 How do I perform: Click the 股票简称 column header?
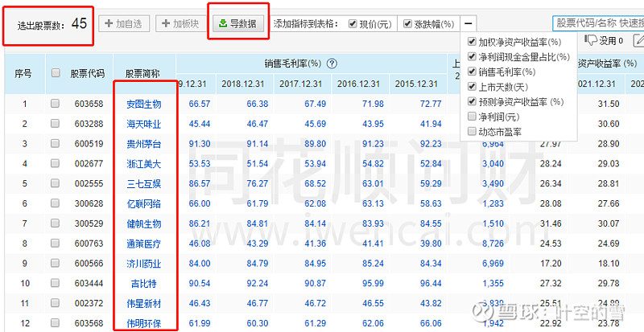tap(142, 73)
